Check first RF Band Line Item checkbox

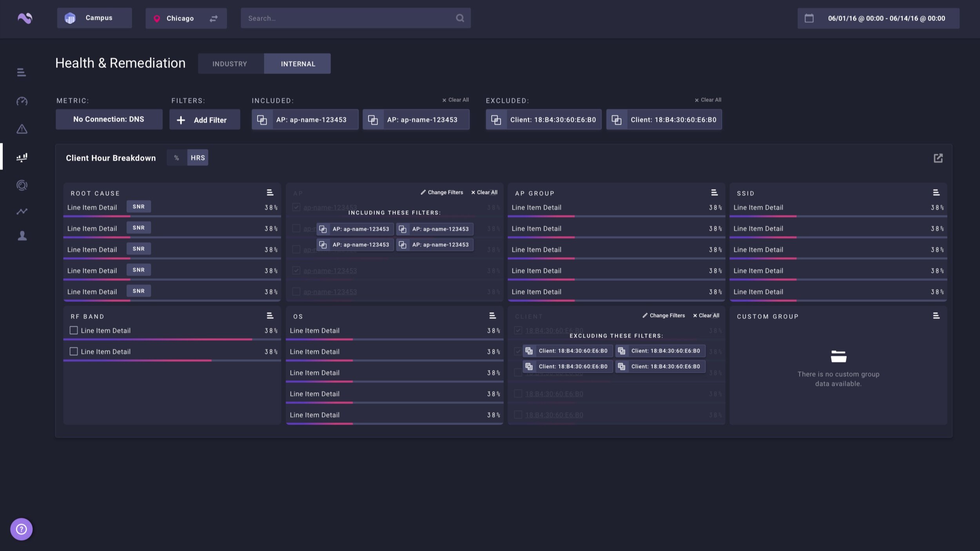74,330
